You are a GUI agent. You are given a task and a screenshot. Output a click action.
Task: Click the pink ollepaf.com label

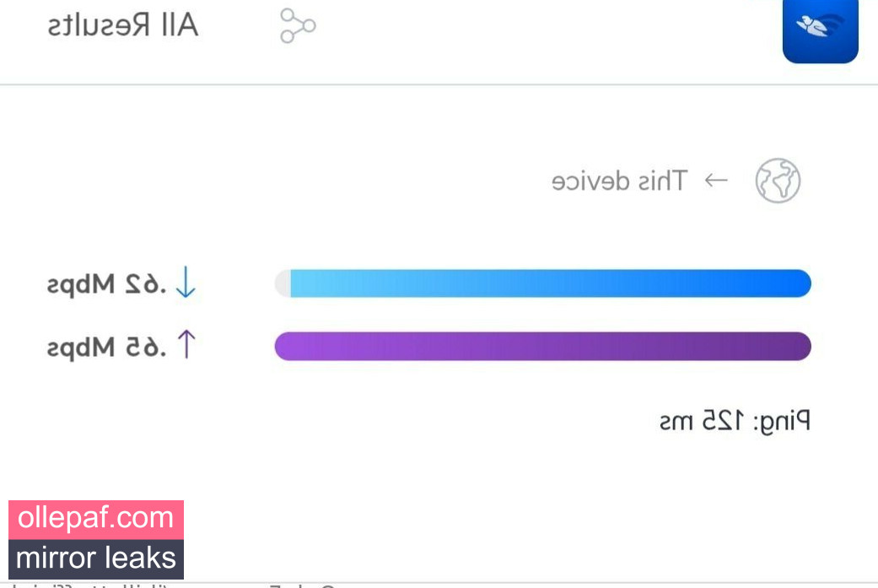click(x=96, y=519)
